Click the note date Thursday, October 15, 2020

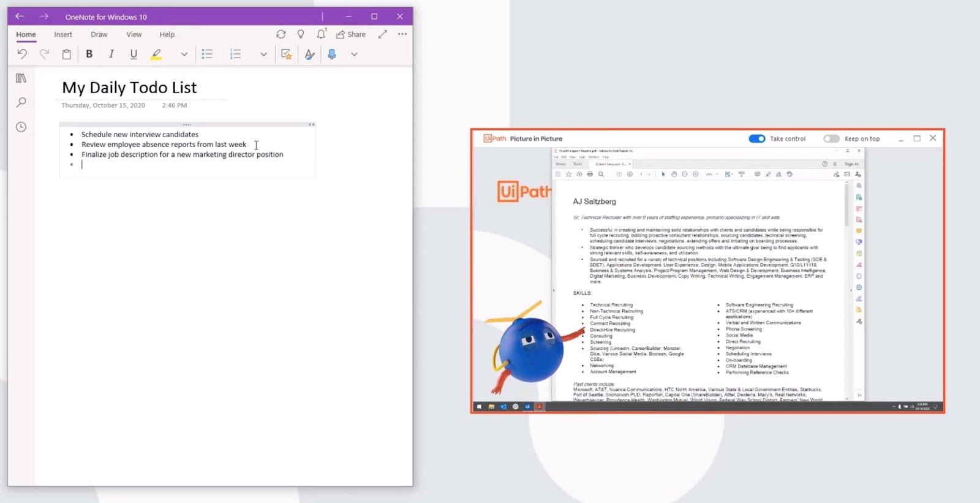pos(103,105)
